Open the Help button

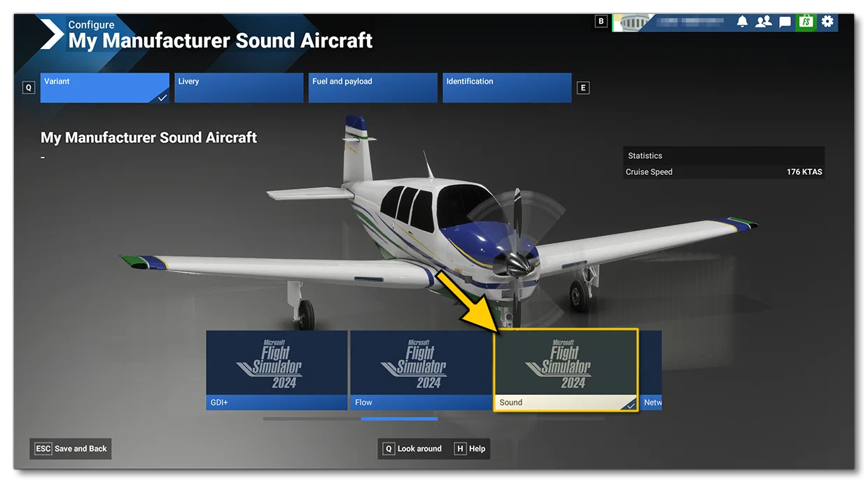pos(470,449)
